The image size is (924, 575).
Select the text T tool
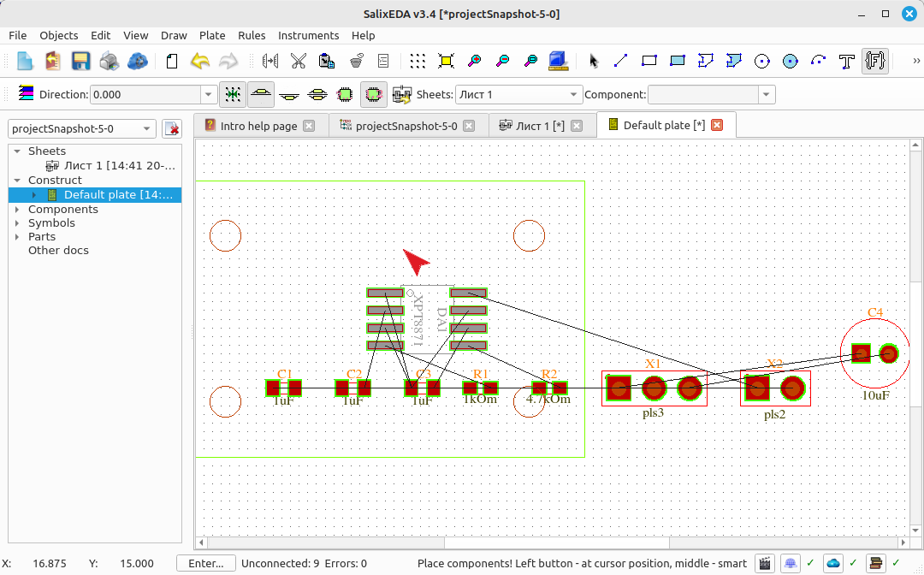847,61
